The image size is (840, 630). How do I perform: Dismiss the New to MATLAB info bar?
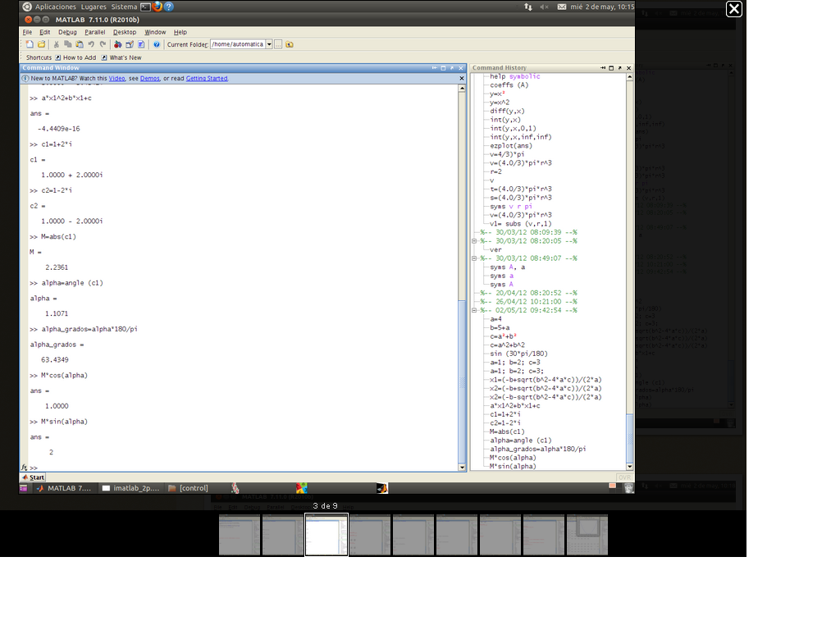462,78
